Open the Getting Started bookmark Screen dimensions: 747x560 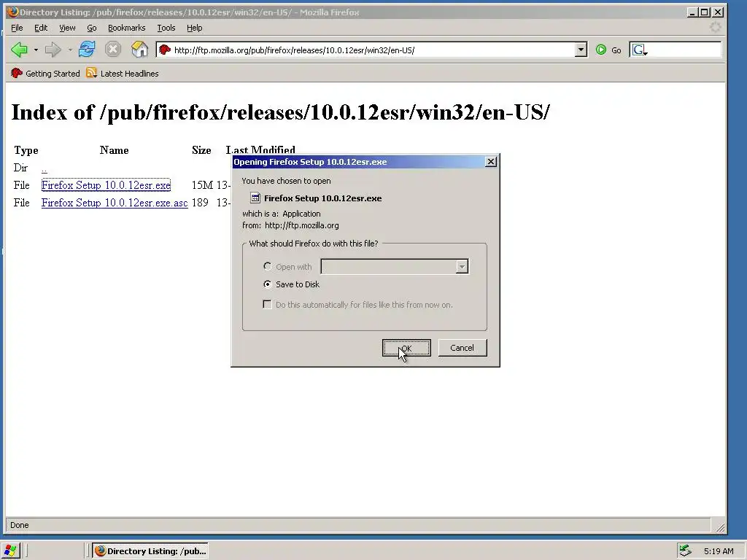pyautogui.click(x=45, y=74)
